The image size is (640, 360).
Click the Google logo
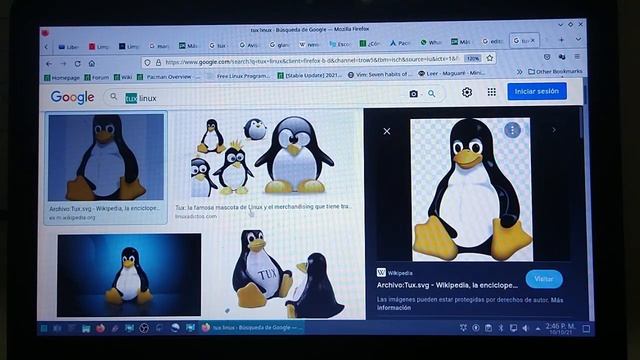click(x=72, y=97)
